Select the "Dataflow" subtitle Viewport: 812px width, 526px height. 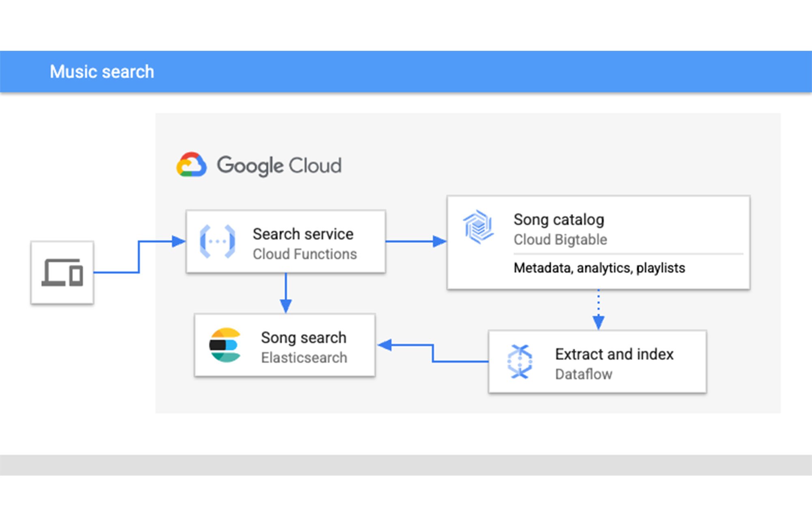[583, 374]
